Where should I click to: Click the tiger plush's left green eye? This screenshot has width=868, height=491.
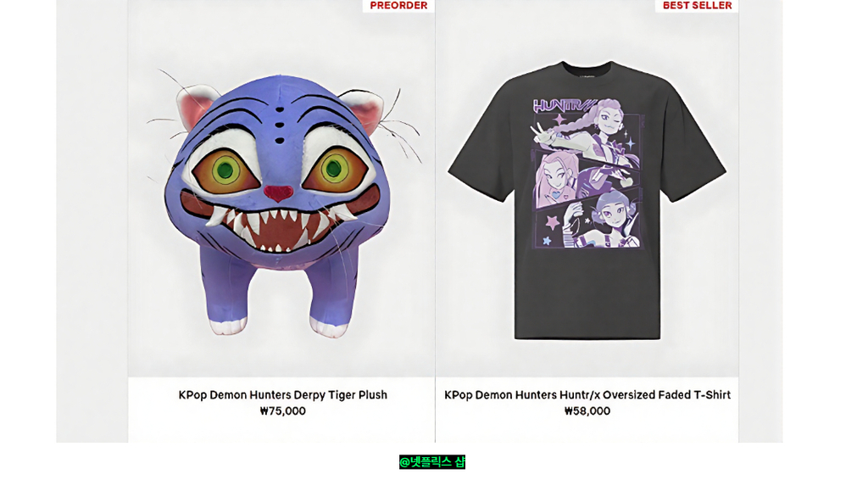(x=225, y=170)
